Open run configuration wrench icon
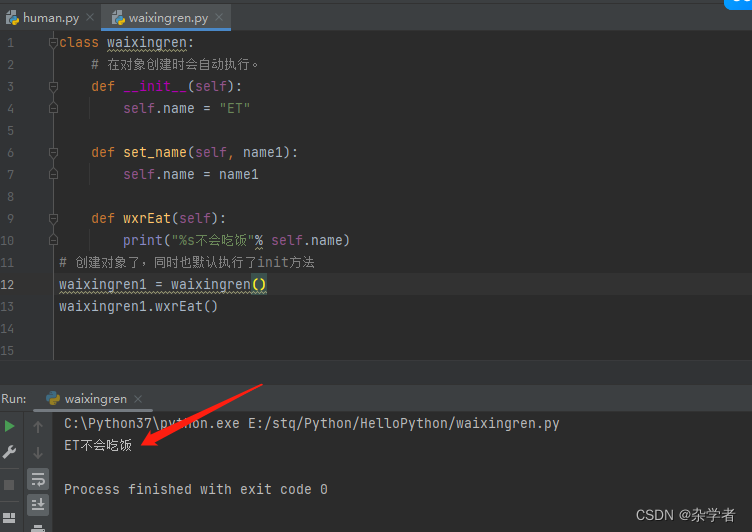 tap(9, 452)
